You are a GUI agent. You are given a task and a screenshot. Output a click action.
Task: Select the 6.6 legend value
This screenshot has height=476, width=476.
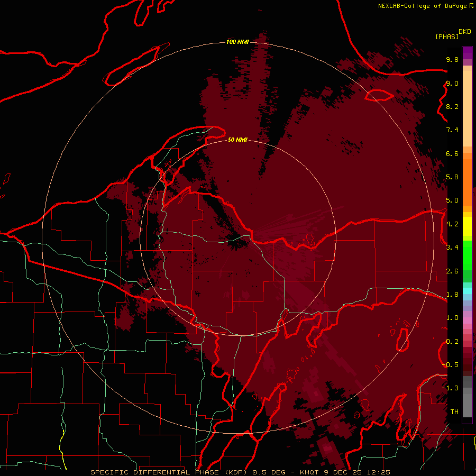coord(452,153)
